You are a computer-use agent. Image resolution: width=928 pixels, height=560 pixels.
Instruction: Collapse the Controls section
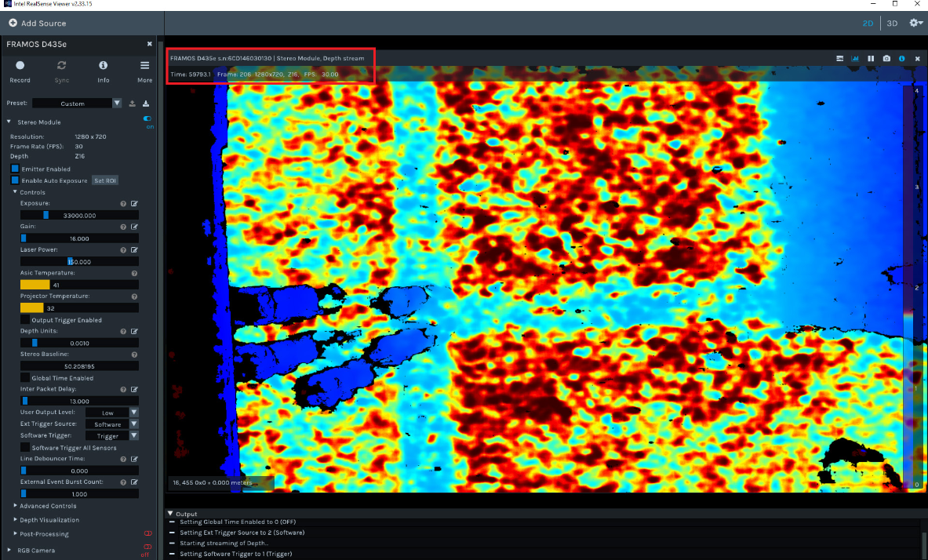(15, 192)
